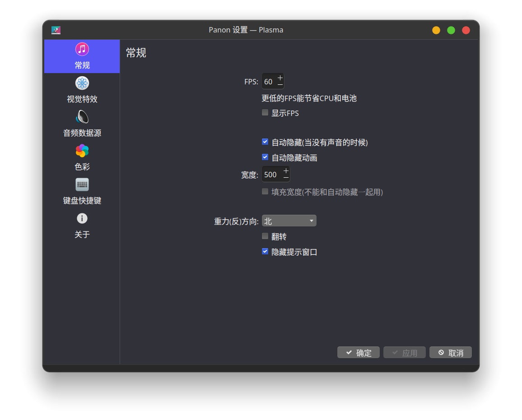Enable the 翻转 checkbox
This screenshot has width=522, height=420.
click(x=265, y=236)
